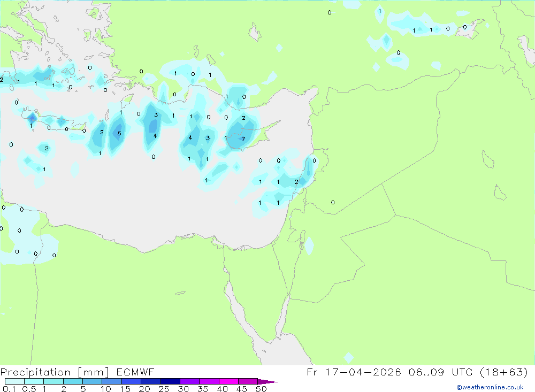Select the 30–35 mm purple legend swatch
535x392 pixels.
pyautogui.click(x=190, y=381)
